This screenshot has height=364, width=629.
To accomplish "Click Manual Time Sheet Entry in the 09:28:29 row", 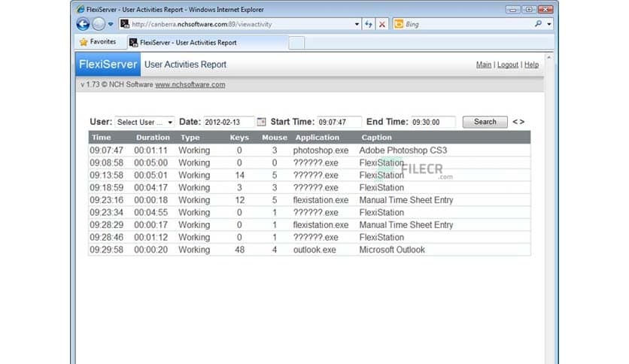I will tap(406, 225).
